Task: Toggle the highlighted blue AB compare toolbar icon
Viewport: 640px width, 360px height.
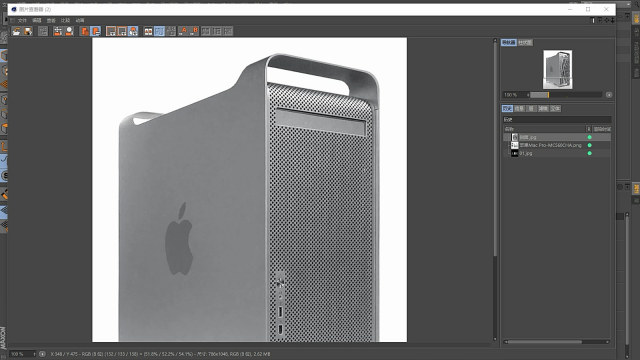Action: point(160,31)
